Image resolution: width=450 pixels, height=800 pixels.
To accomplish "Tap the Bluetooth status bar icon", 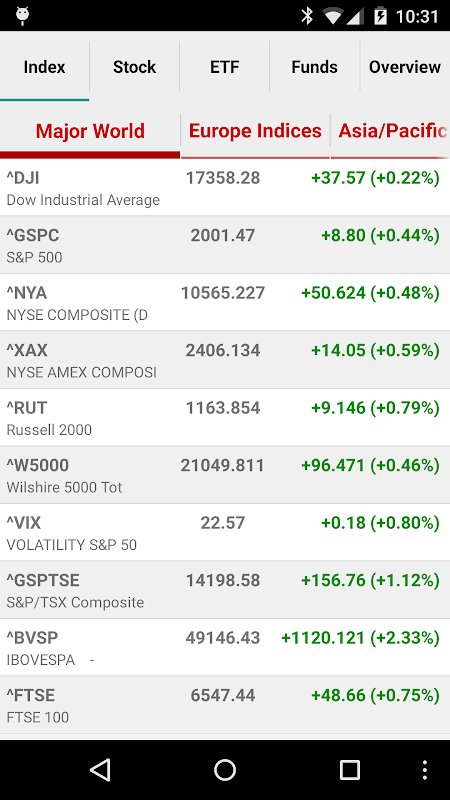I will 307,16.
